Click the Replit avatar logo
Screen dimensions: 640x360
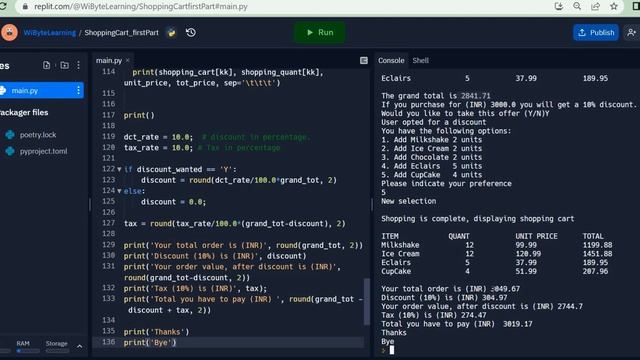tap(9, 32)
